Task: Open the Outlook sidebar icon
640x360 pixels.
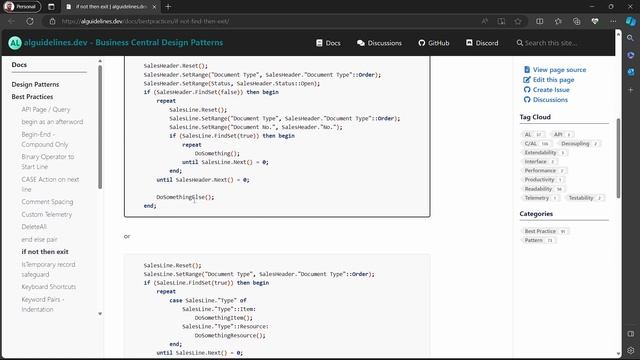Action: (631, 72)
